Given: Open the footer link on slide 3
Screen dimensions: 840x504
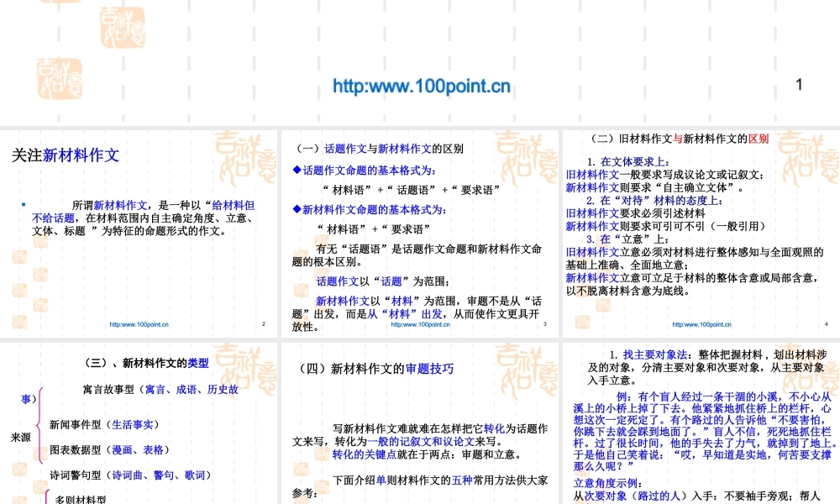Looking at the screenshot, I should click(x=421, y=324).
